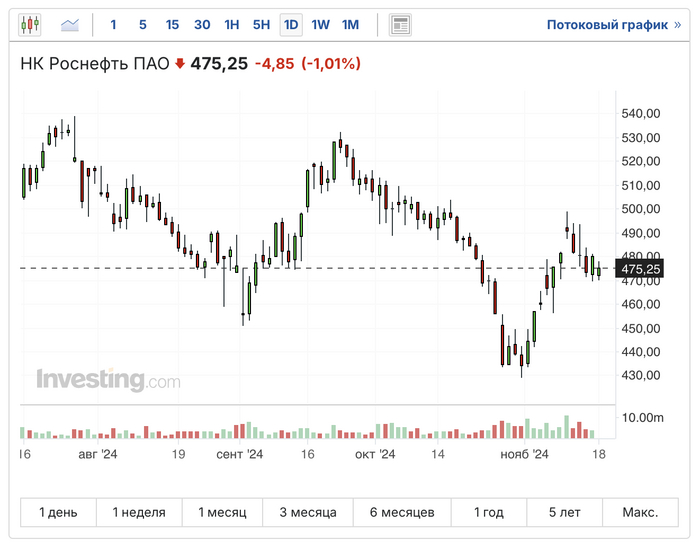Screen dimensions: 700x549
Task: Select the 5H interval
Action: pos(261,24)
